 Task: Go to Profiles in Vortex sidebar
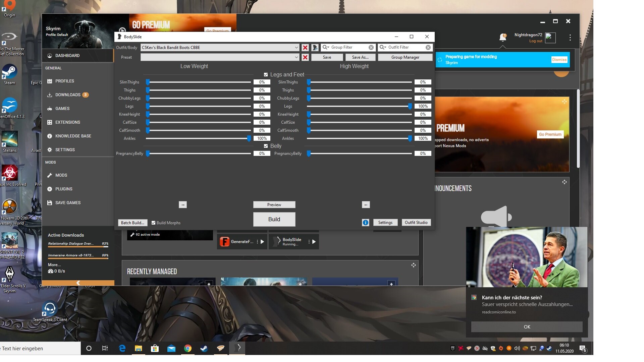tap(78, 81)
